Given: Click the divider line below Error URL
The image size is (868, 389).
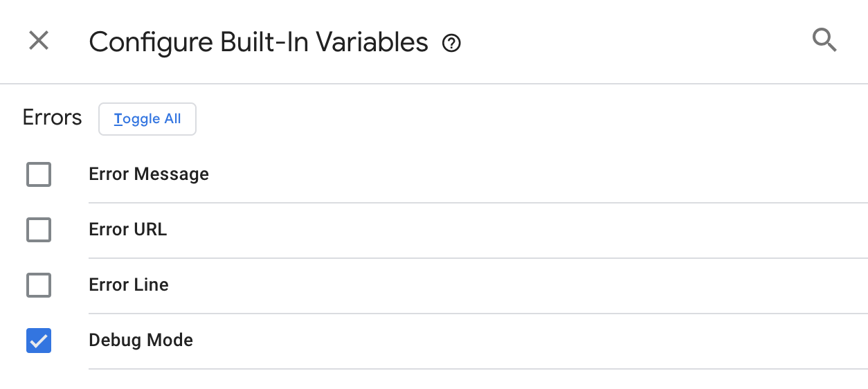Looking at the screenshot, I should 478,258.
